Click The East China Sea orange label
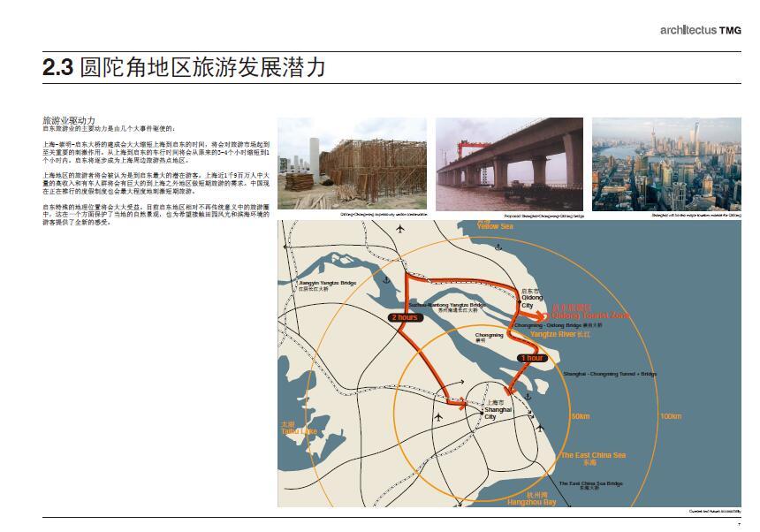This screenshot has width=760, height=532. coord(593,459)
